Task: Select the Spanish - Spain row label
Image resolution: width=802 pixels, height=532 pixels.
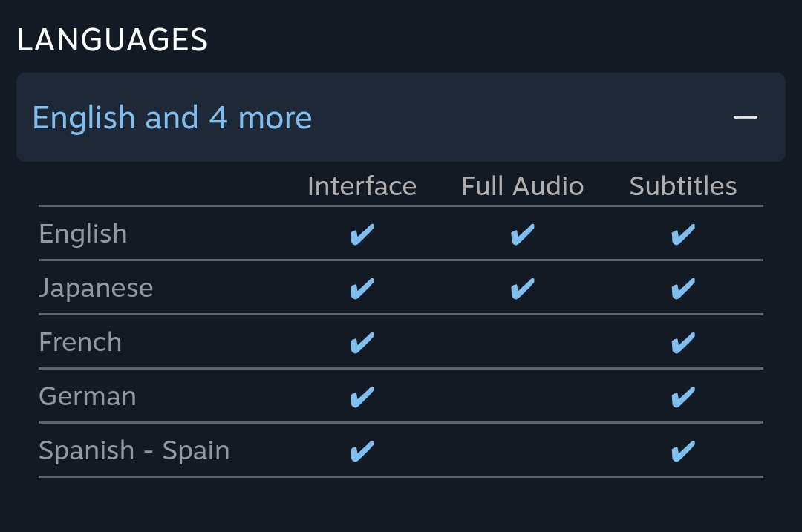Action: pyautogui.click(x=134, y=451)
